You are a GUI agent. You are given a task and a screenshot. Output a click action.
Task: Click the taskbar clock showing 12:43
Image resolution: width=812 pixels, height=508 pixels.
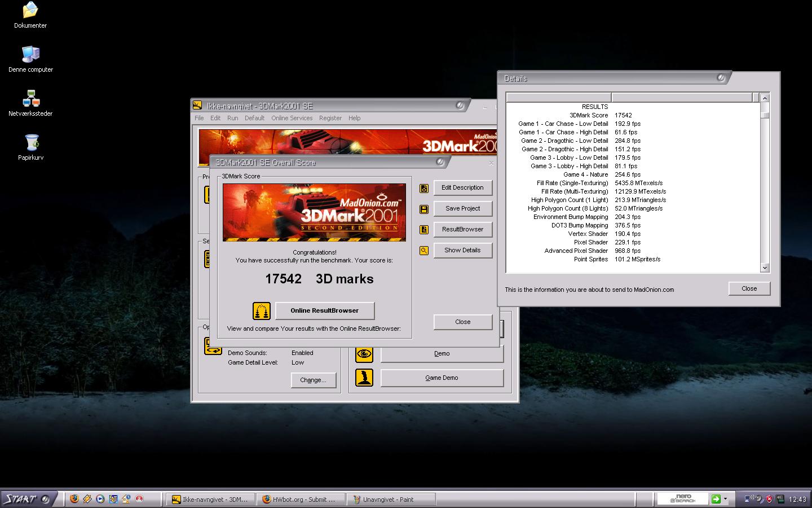(797, 500)
